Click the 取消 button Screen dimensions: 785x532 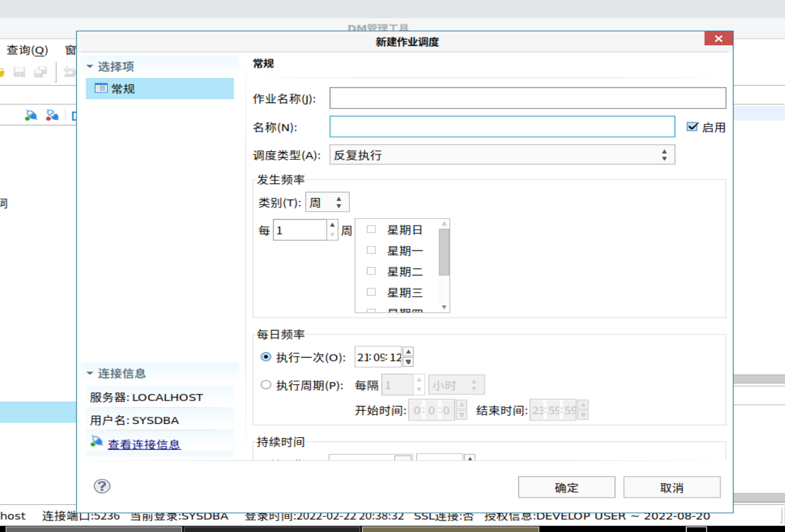pos(672,487)
